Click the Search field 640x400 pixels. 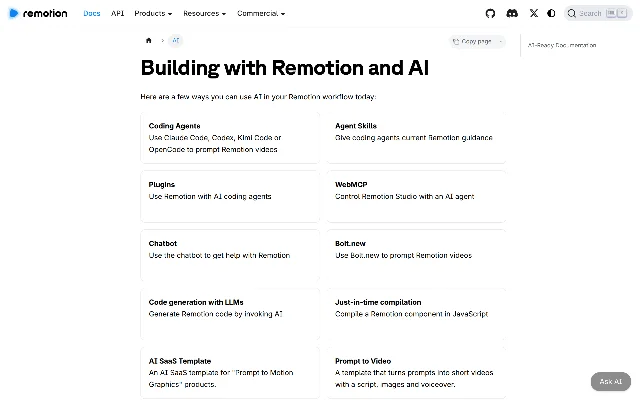pyautogui.click(x=598, y=13)
